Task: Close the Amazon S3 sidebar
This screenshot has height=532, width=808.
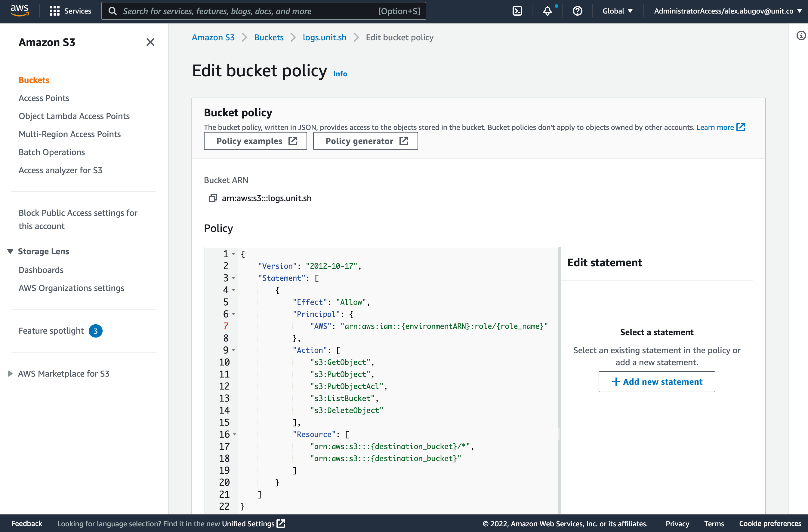Action: point(150,42)
